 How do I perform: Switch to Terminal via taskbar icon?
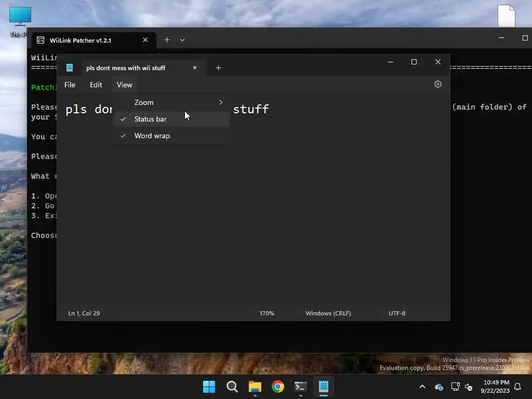tap(301, 387)
